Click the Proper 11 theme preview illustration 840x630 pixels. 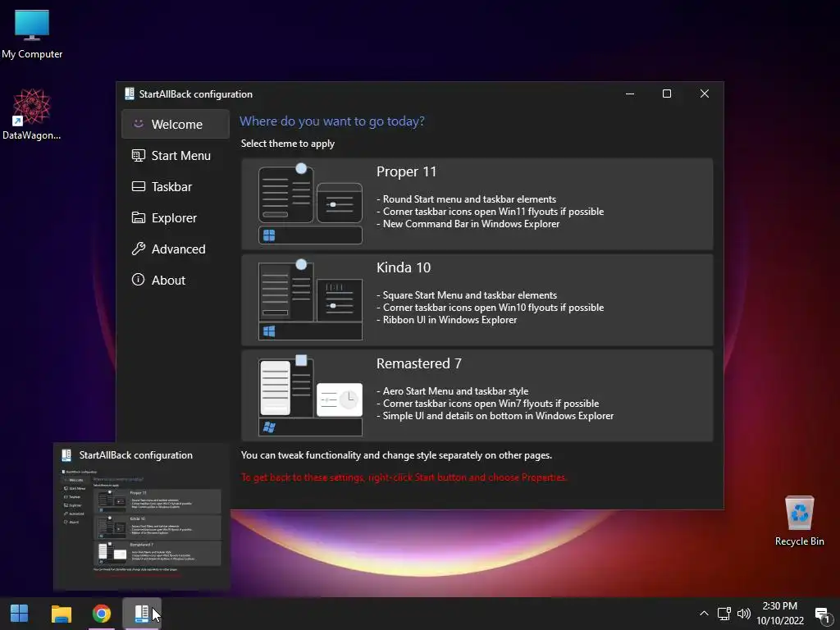point(310,204)
